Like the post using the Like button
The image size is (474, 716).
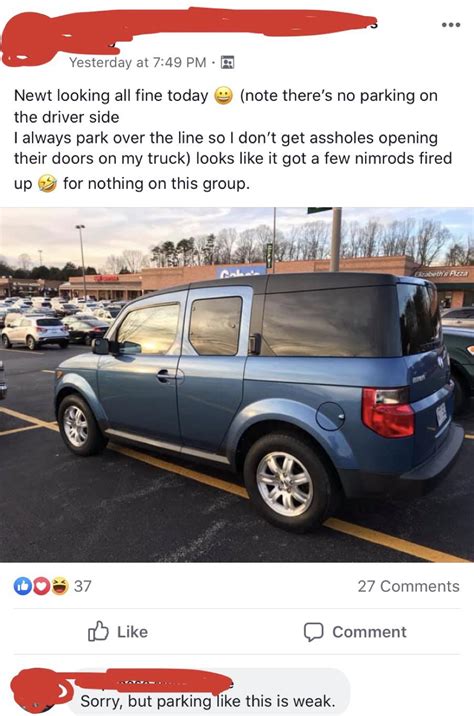118,632
